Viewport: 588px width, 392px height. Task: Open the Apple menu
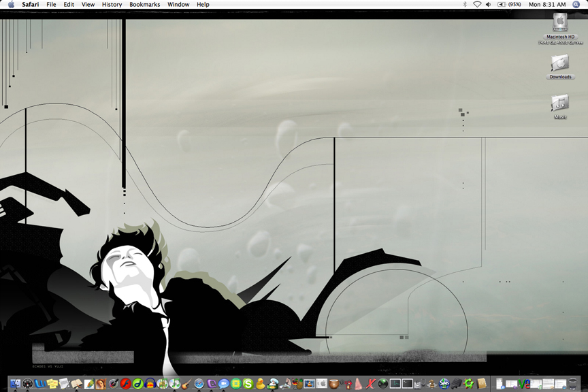coord(11,5)
